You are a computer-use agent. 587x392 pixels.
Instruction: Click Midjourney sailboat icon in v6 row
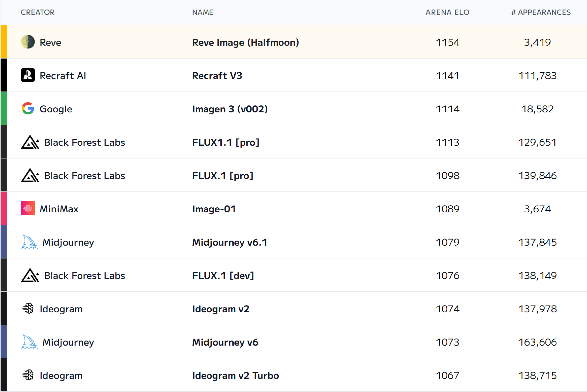point(29,341)
